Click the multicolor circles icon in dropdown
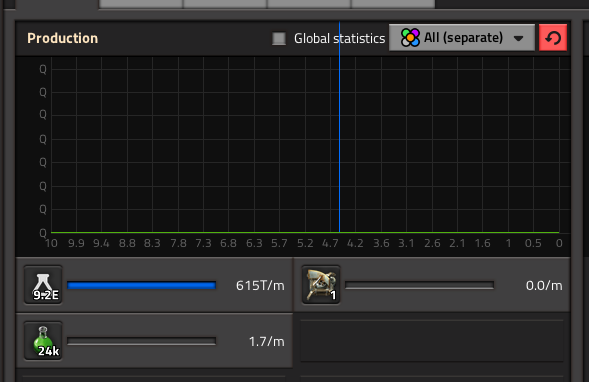The width and height of the screenshot is (589, 382). pyautogui.click(x=410, y=38)
